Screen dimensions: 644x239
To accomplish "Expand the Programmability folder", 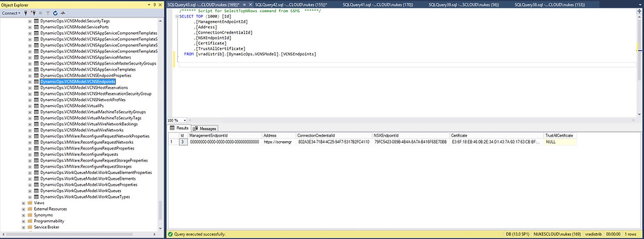I will [23, 221].
